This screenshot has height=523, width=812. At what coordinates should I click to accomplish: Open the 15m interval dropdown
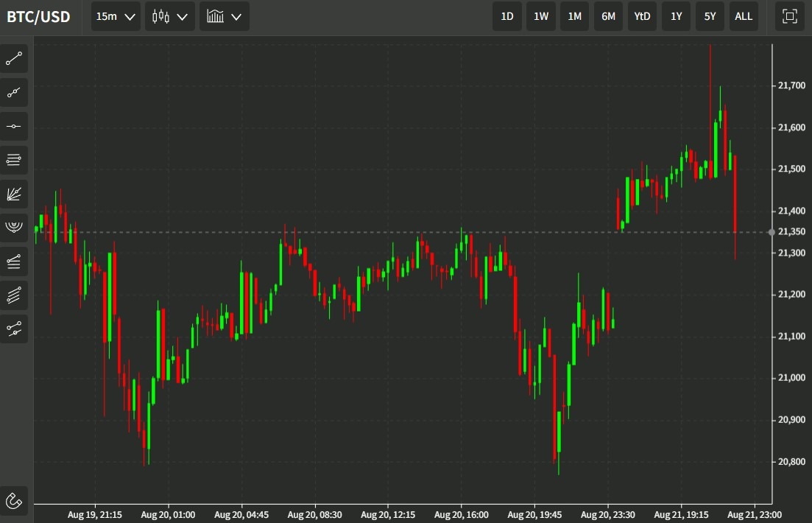[x=115, y=16]
